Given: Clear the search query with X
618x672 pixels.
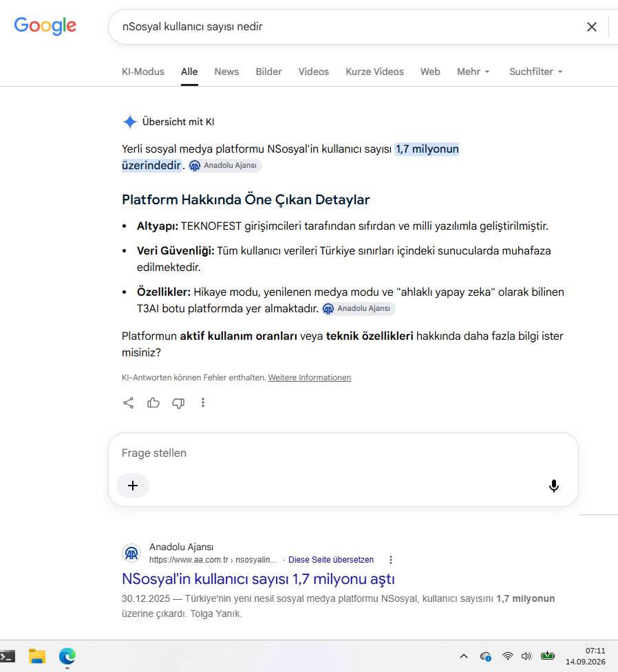Looking at the screenshot, I should click(x=591, y=27).
